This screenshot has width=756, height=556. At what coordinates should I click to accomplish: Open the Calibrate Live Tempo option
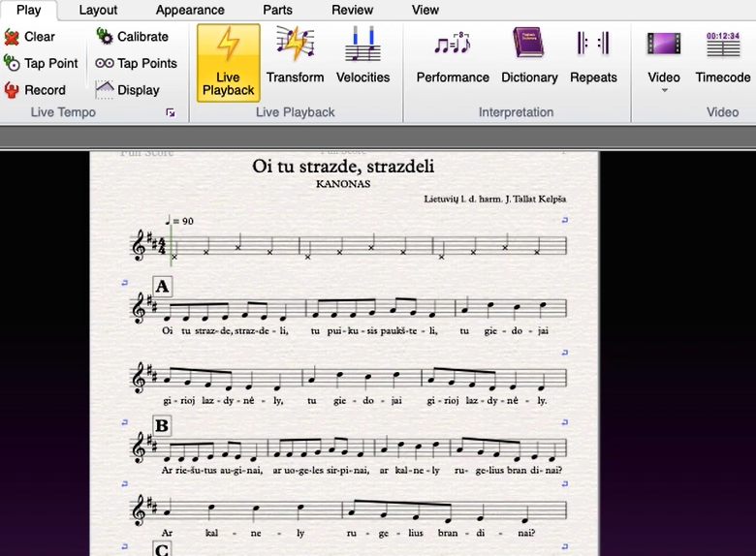(x=132, y=37)
